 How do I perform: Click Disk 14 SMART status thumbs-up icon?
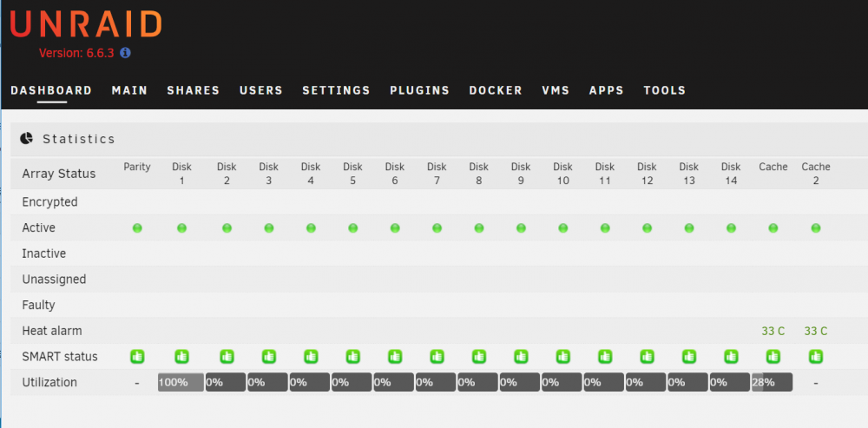(731, 357)
